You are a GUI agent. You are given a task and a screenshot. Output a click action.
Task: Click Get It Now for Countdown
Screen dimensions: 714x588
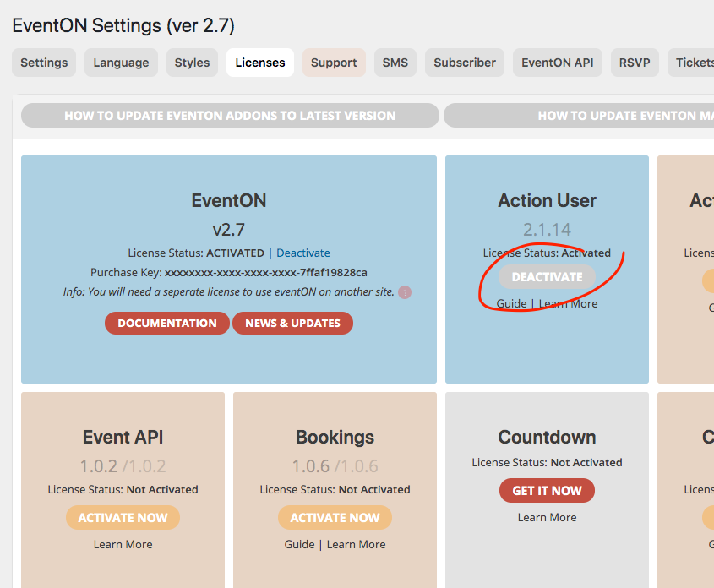tap(547, 491)
